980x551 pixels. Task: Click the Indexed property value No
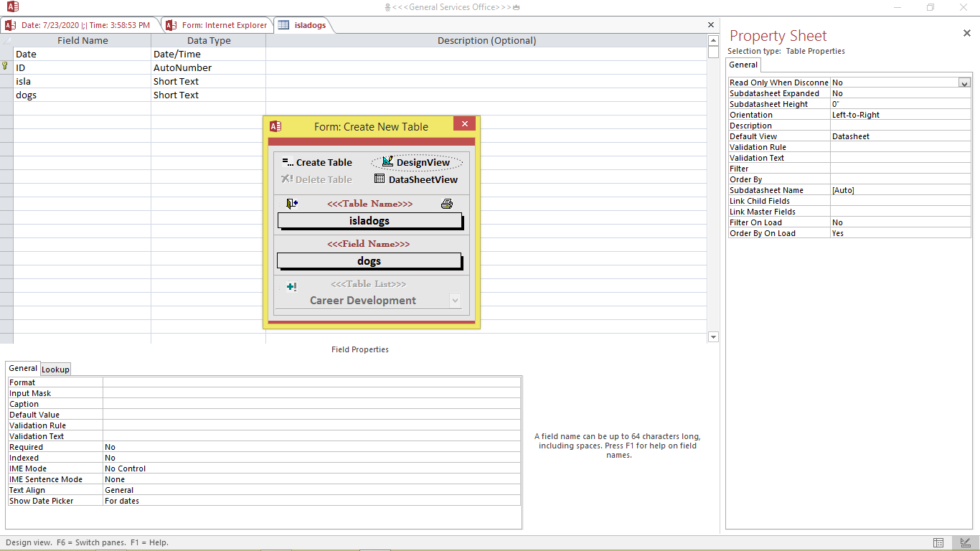(312, 458)
